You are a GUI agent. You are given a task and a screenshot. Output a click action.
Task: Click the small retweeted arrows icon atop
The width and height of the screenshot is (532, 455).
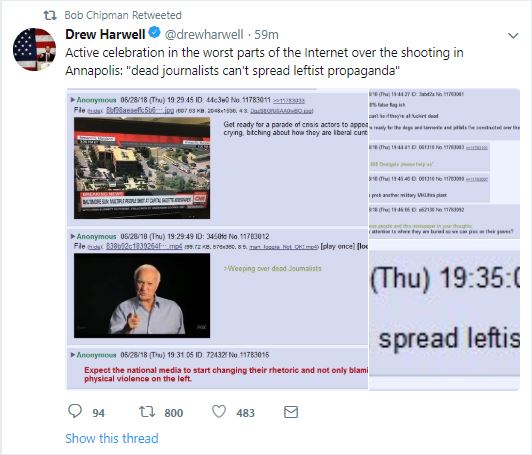(x=50, y=15)
